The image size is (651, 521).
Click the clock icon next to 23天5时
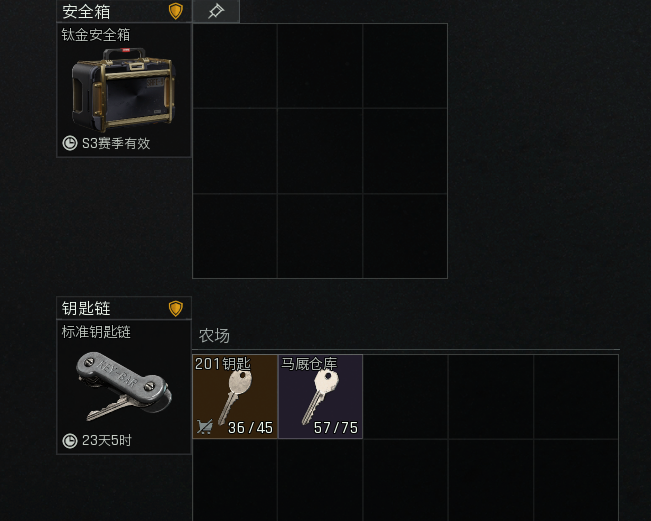70,440
